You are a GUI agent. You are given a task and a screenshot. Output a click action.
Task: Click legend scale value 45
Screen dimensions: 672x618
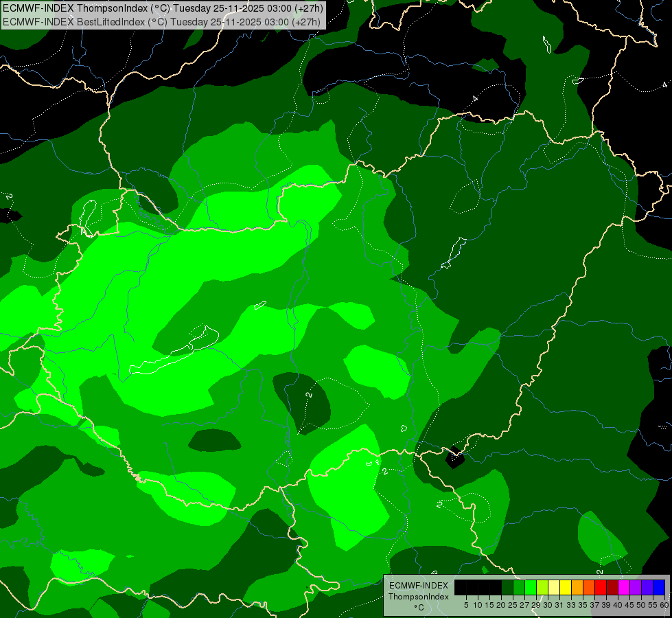[629, 605]
